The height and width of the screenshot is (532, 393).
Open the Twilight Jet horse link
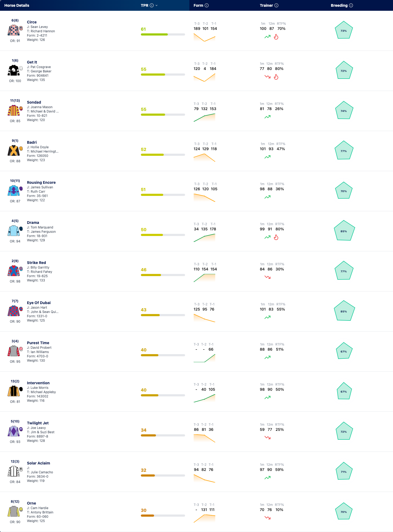(38, 423)
